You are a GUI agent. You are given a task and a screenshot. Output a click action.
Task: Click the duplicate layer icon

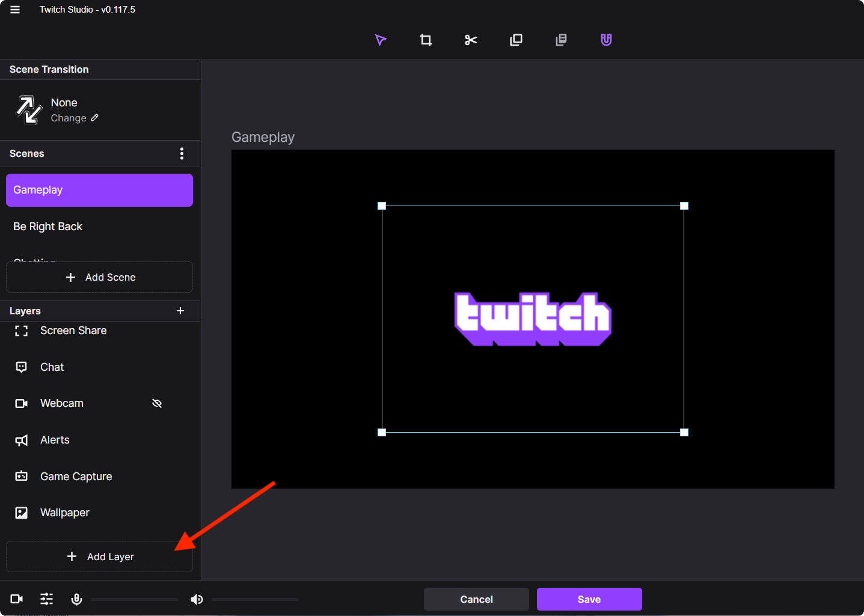(516, 40)
